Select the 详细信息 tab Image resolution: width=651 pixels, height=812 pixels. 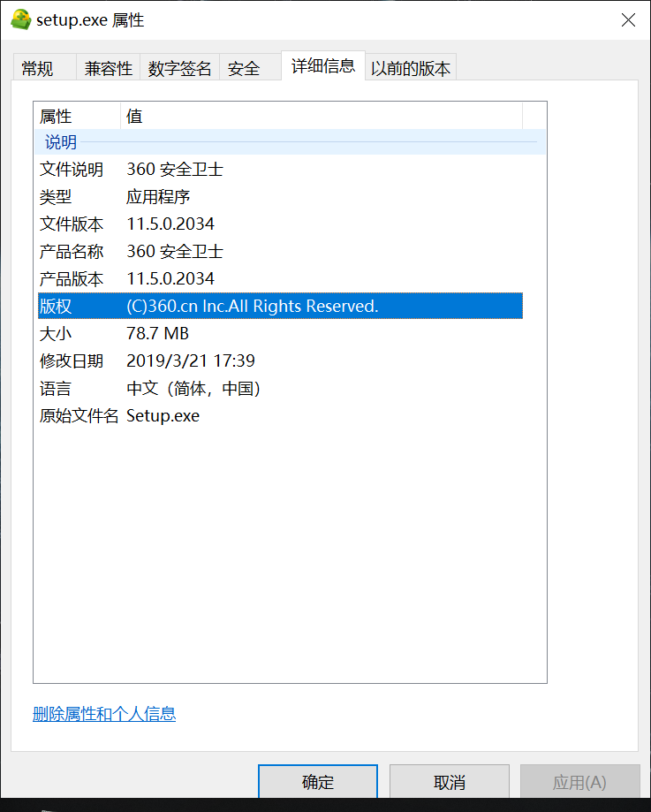323,65
